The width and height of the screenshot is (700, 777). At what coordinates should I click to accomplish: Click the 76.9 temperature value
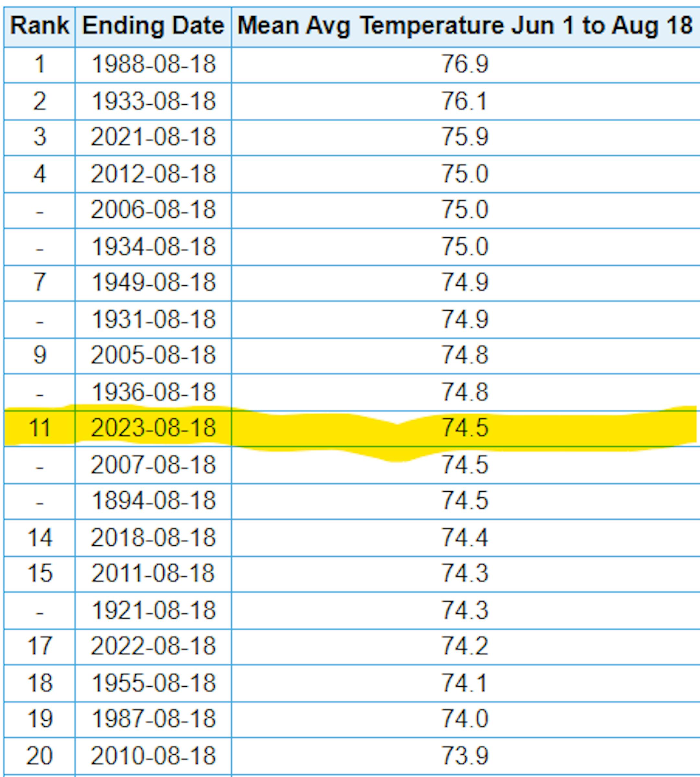[x=465, y=64]
